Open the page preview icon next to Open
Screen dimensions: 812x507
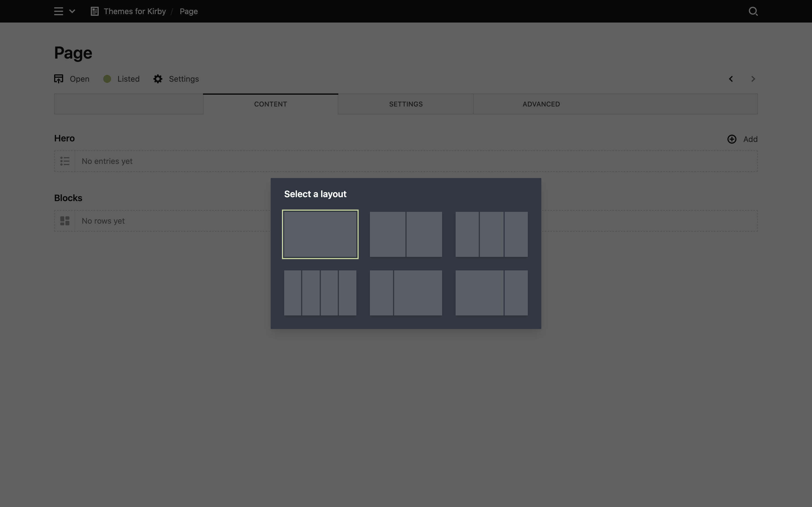pyautogui.click(x=59, y=79)
